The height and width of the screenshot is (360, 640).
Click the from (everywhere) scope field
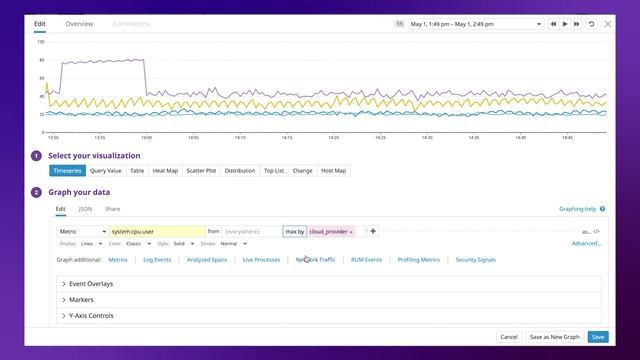(x=251, y=231)
